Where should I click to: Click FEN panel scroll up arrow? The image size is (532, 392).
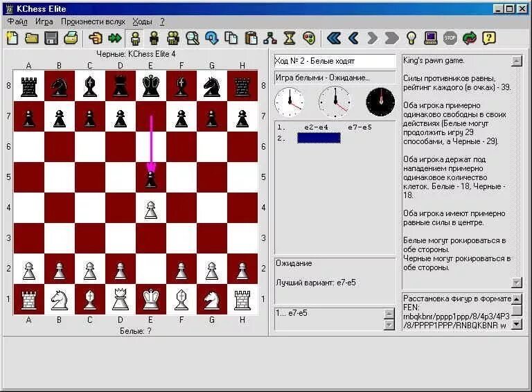coord(517,299)
